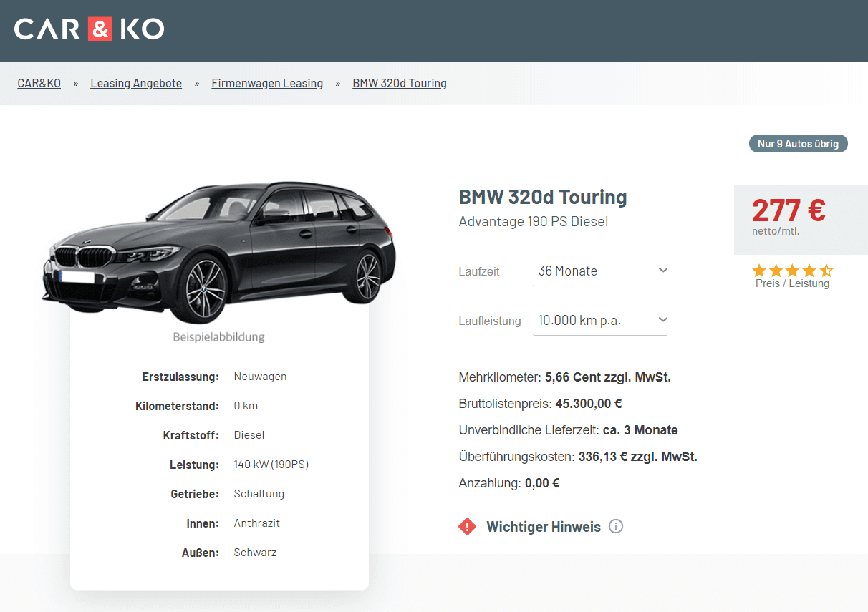Open Leasing Angebote breadcrumb link

pyautogui.click(x=136, y=84)
